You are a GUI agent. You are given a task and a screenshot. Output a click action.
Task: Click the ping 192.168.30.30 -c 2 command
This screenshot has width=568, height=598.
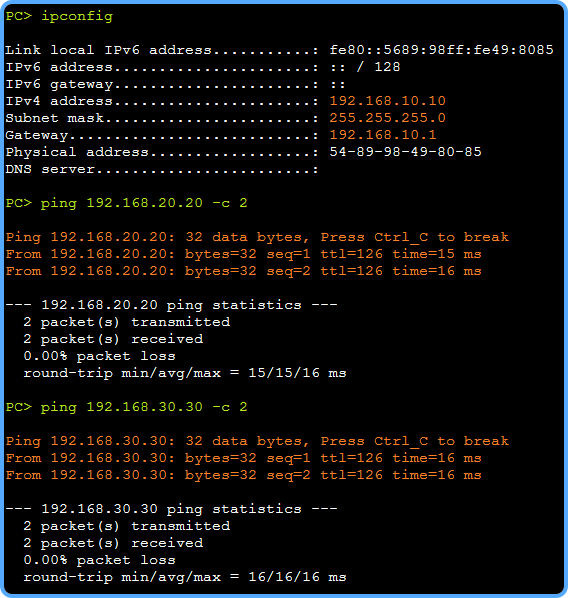click(126, 407)
